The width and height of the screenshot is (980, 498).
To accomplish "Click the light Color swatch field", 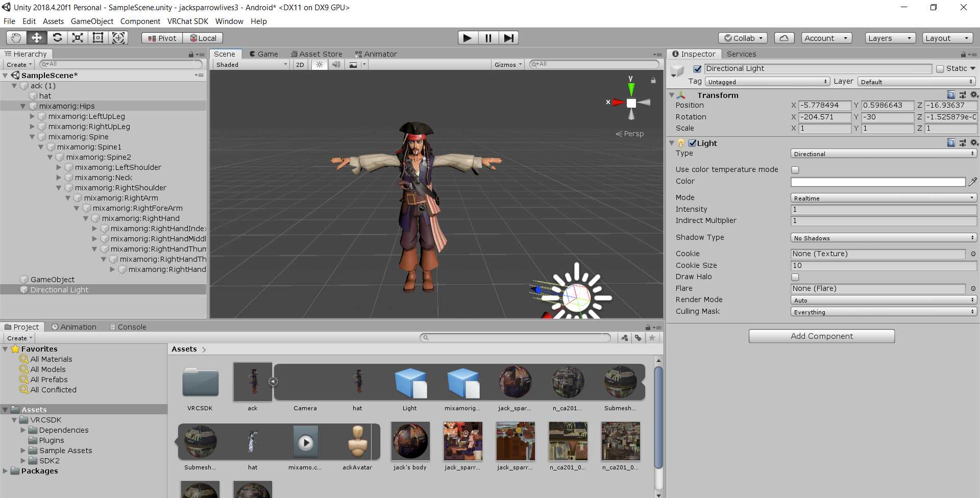I will click(878, 182).
